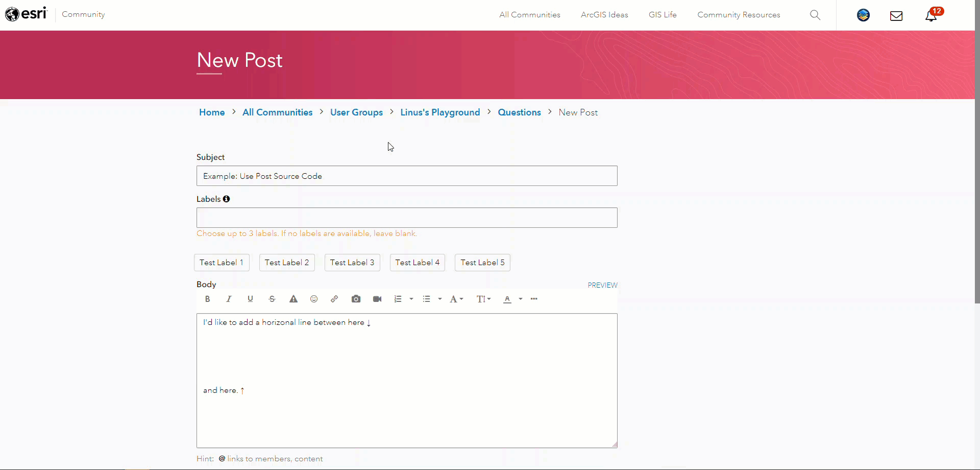This screenshot has width=980, height=470.
Task: Open the PREVIEW link above the editor
Action: 602,285
